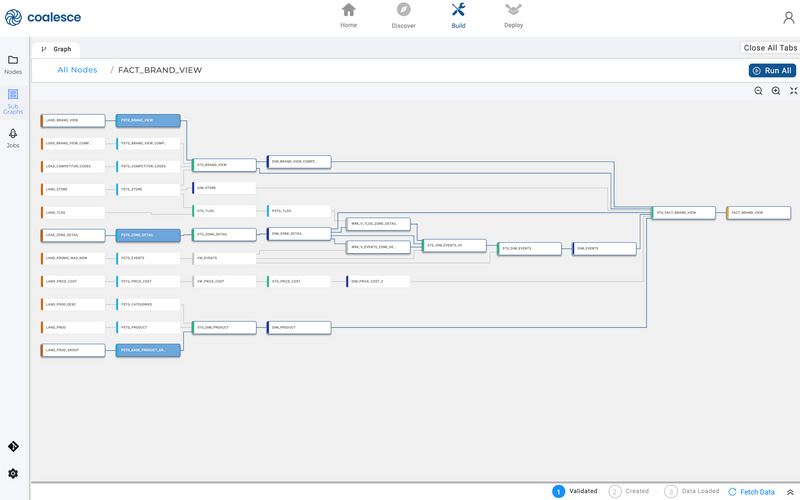The width and height of the screenshot is (800, 500).
Task: Go to the All Nodes breadcrumb
Action: point(77,70)
